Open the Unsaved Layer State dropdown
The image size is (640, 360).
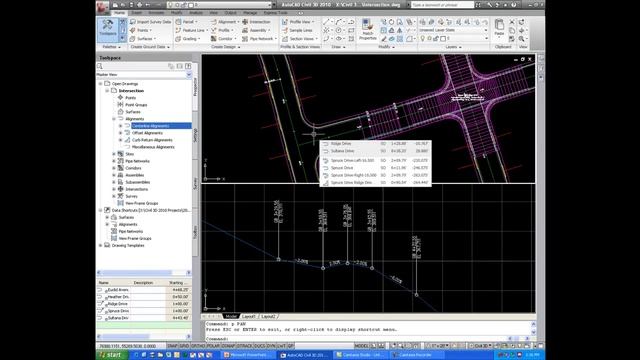click(453, 30)
